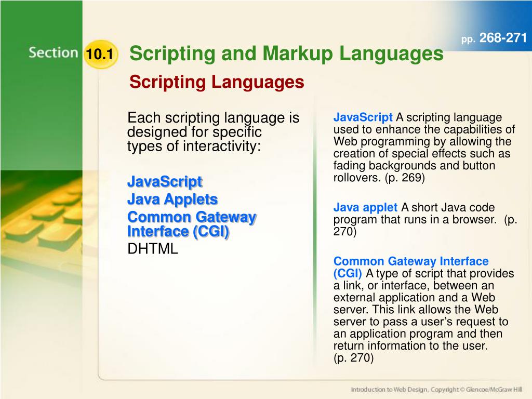This screenshot has width=532, height=399.
Task: Click the text 'return information to the user.'
Action: (410, 345)
